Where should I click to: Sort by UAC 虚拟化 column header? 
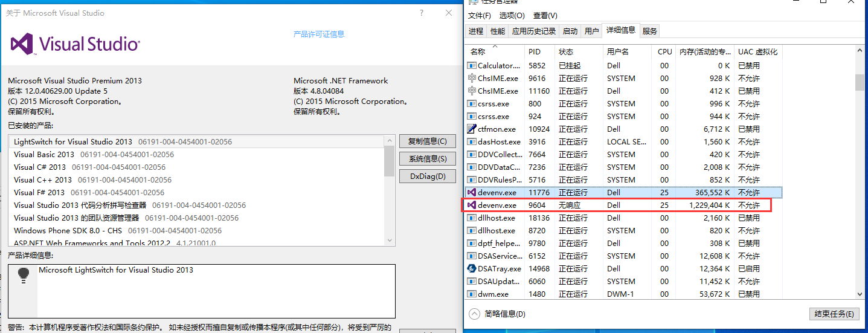[757, 52]
